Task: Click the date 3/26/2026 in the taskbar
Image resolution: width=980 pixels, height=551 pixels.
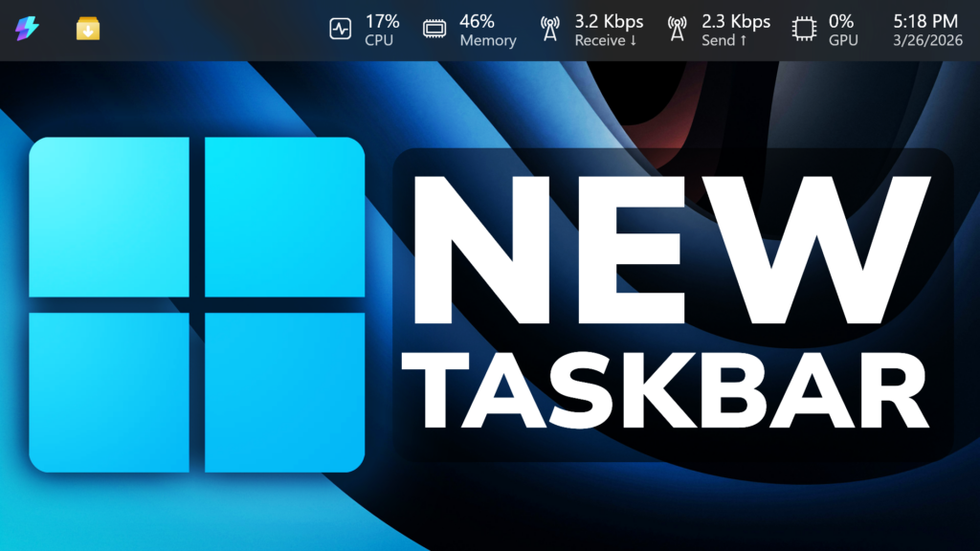Action: point(924,40)
